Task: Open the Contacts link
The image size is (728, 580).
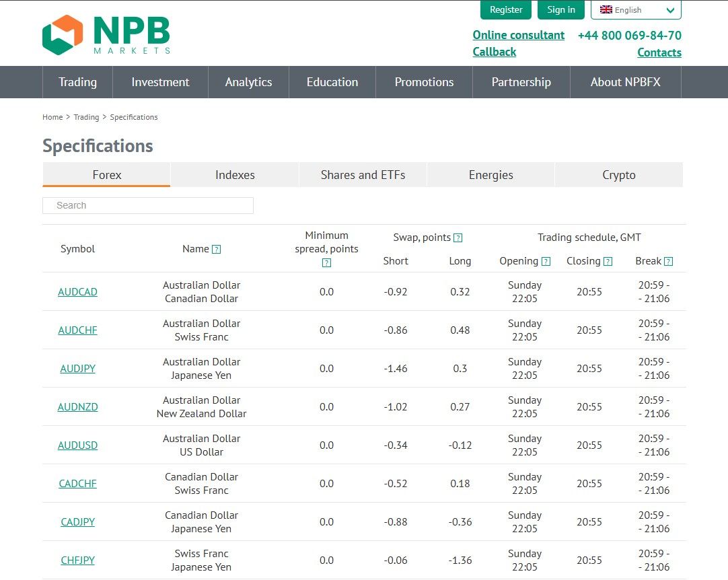Action: [x=659, y=52]
